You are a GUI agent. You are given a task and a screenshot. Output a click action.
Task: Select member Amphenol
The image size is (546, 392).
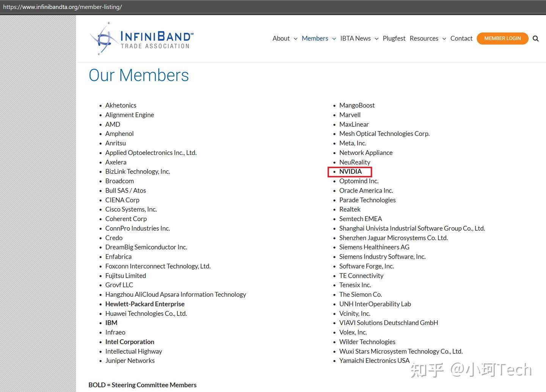pyautogui.click(x=119, y=134)
